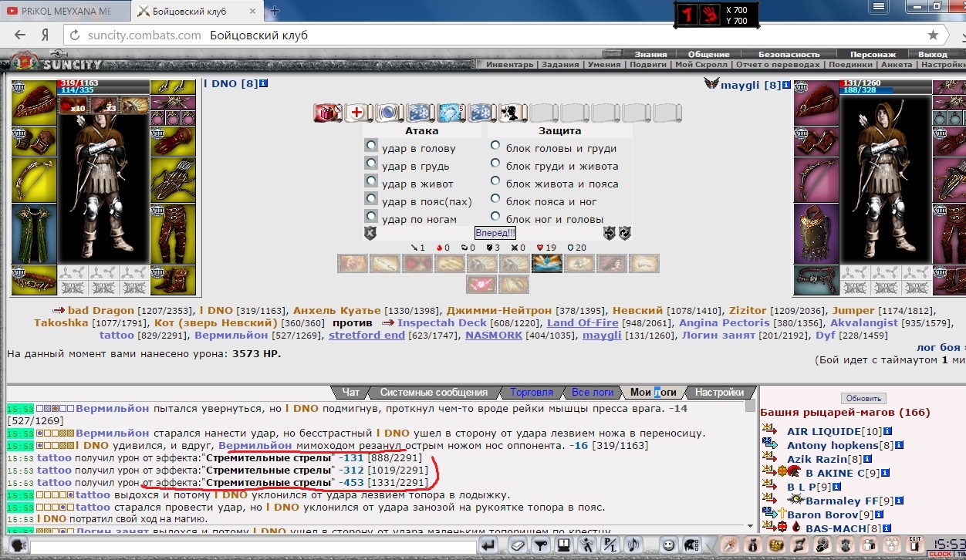Image resolution: width=966 pixels, height=560 pixels.
Task: Use the black silhouette scroll
Action: pyautogui.click(x=512, y=113)
